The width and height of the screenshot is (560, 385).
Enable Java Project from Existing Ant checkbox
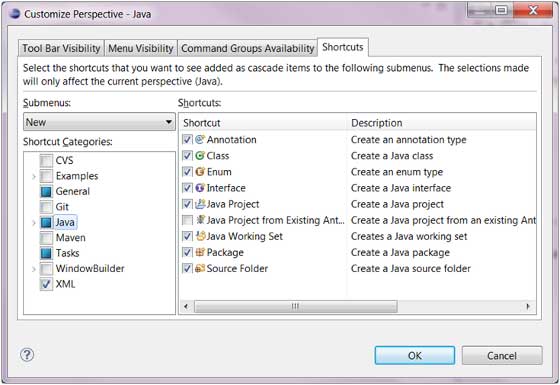click(187, 220)
